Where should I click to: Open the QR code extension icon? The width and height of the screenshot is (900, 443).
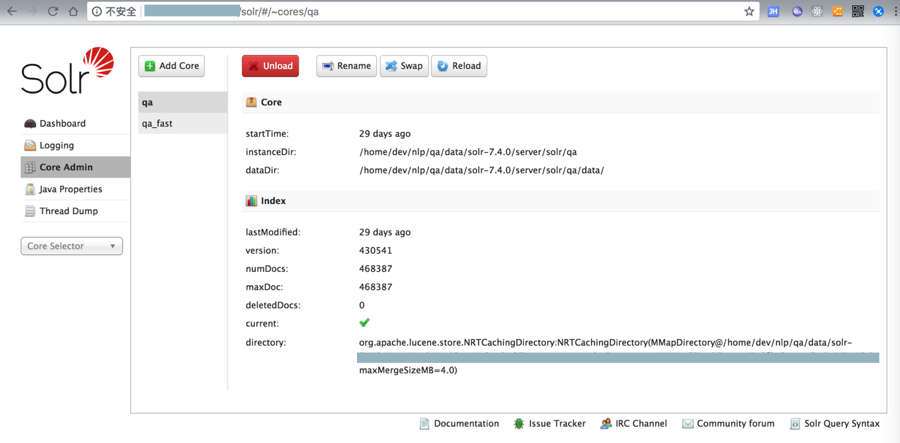[x=858, y=11]
